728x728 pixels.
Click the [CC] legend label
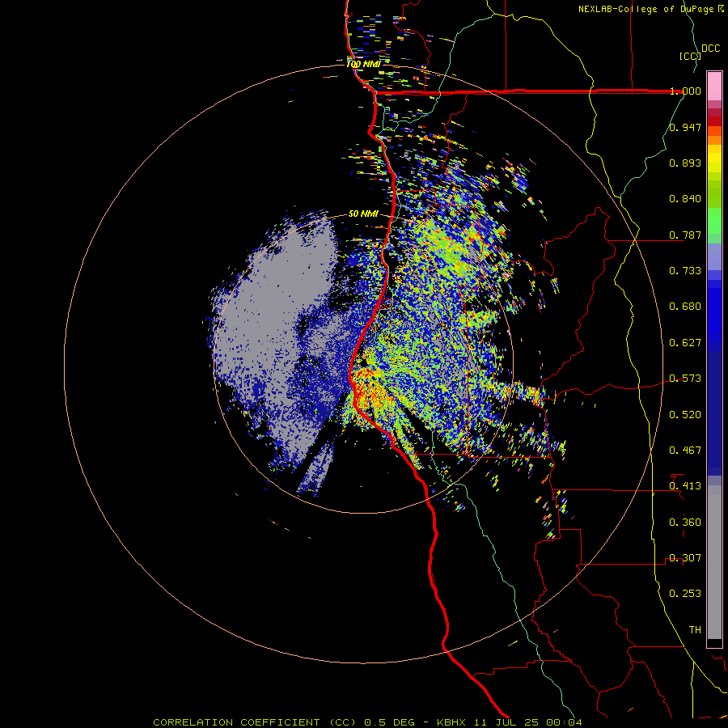[x=690, y=56]
